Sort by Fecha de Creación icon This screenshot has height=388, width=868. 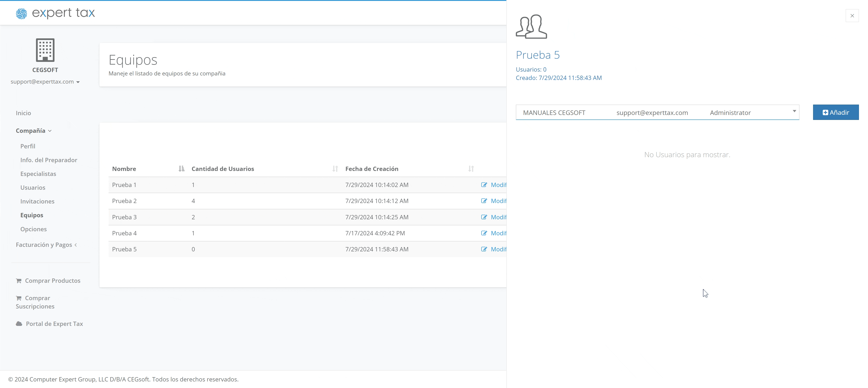pos(471,169)
